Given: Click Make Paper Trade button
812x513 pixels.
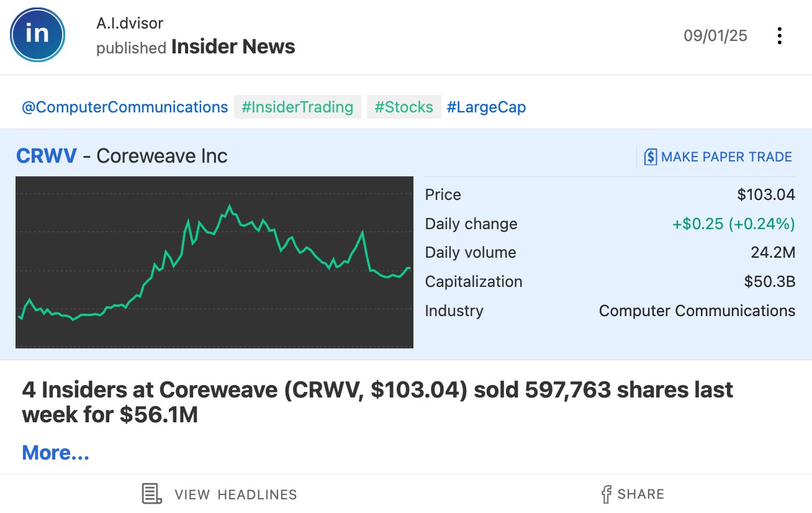Looking at the screenshot, I should [x=718, y=157].
